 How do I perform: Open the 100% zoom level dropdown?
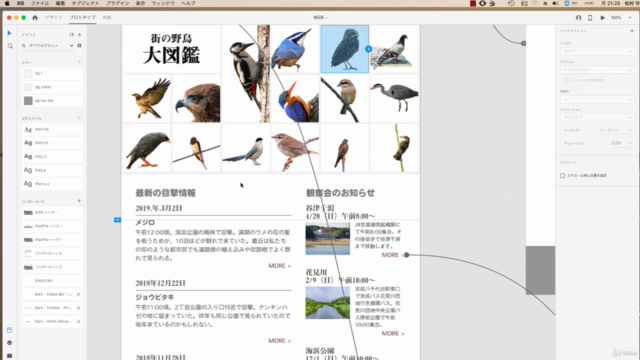coord(621,18)
